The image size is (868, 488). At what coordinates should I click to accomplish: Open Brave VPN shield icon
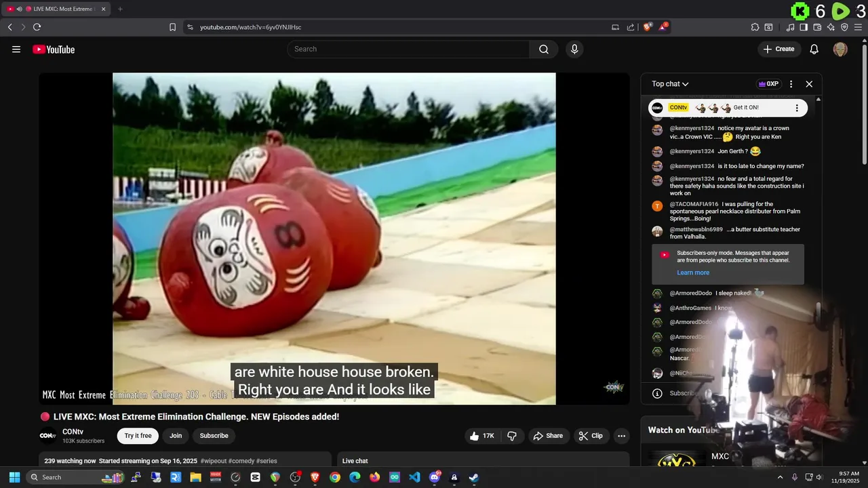pos(844,27)
